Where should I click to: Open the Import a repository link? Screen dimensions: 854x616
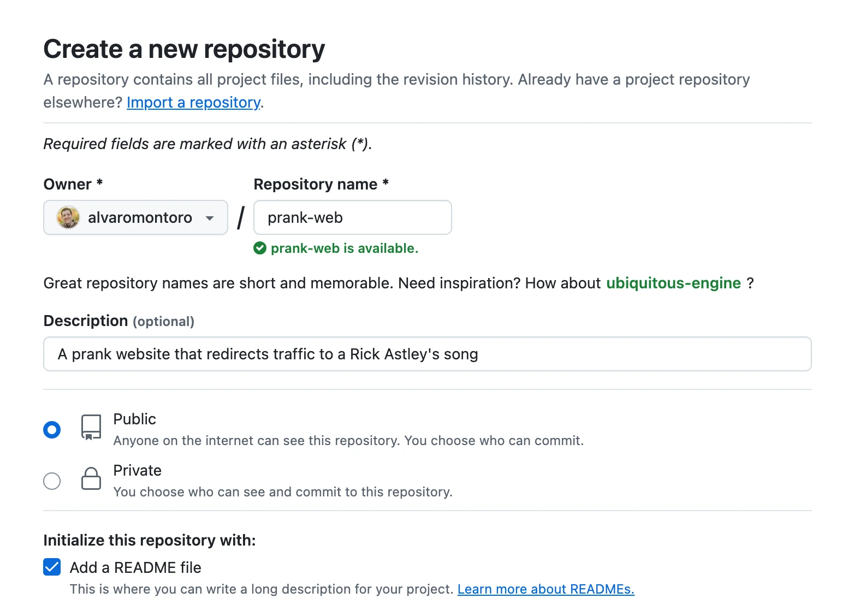click(x=193, y=103)
